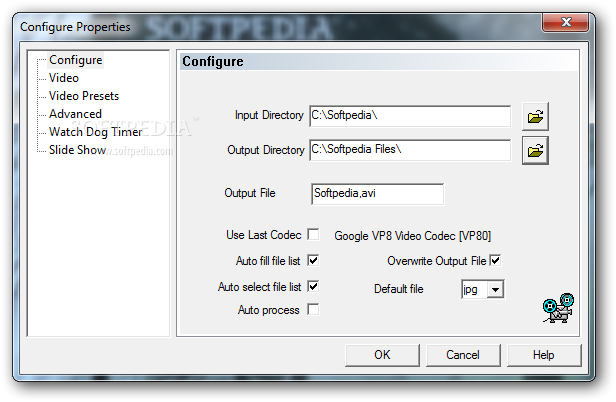Open the Default file type dropdown
Screen dimensions: 616x402
point(495,290)
